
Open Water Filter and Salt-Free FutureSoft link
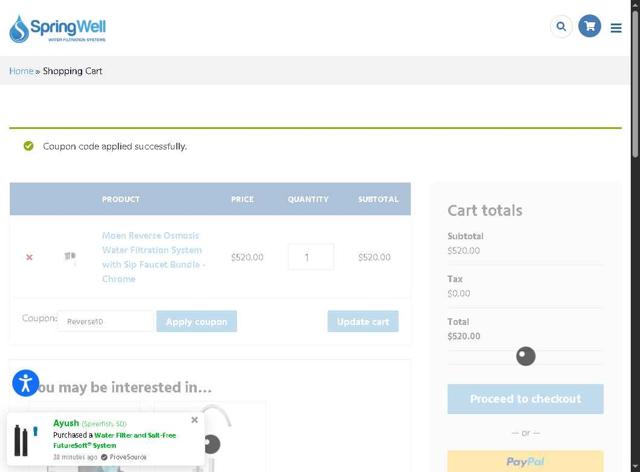114,440
